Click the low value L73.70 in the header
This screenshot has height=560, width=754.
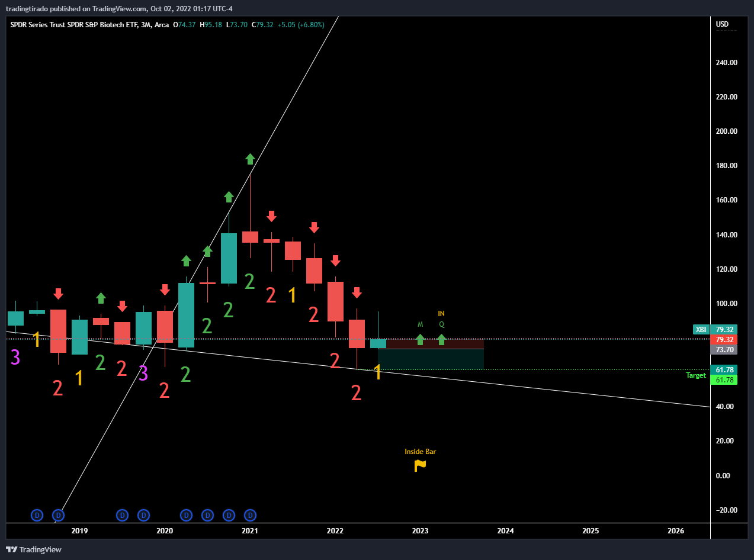click(237, 24)
